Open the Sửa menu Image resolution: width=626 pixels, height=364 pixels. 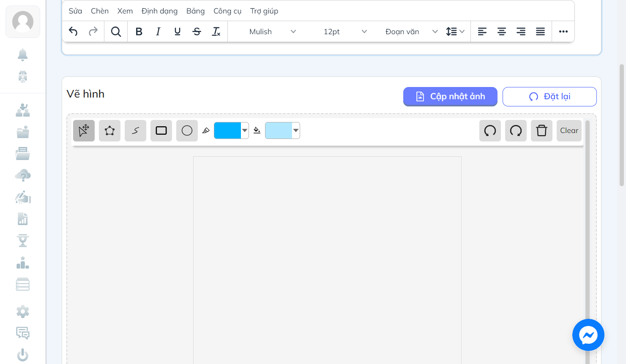[75, 11]
